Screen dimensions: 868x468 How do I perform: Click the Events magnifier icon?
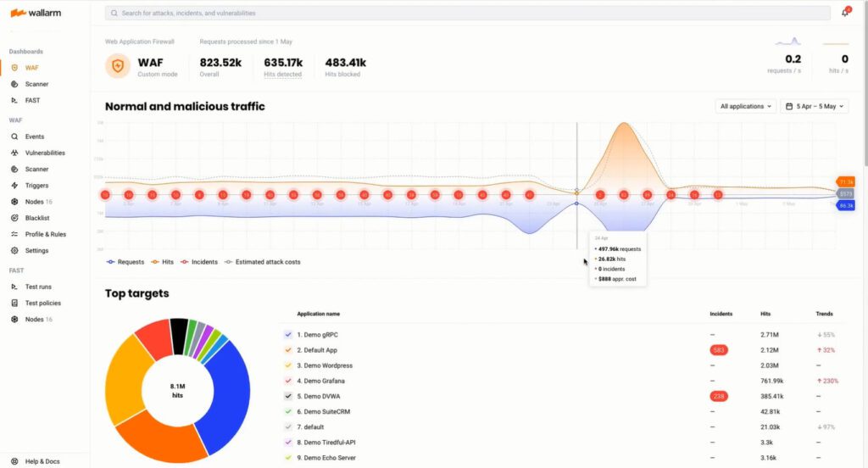click(x=14, y=136)
